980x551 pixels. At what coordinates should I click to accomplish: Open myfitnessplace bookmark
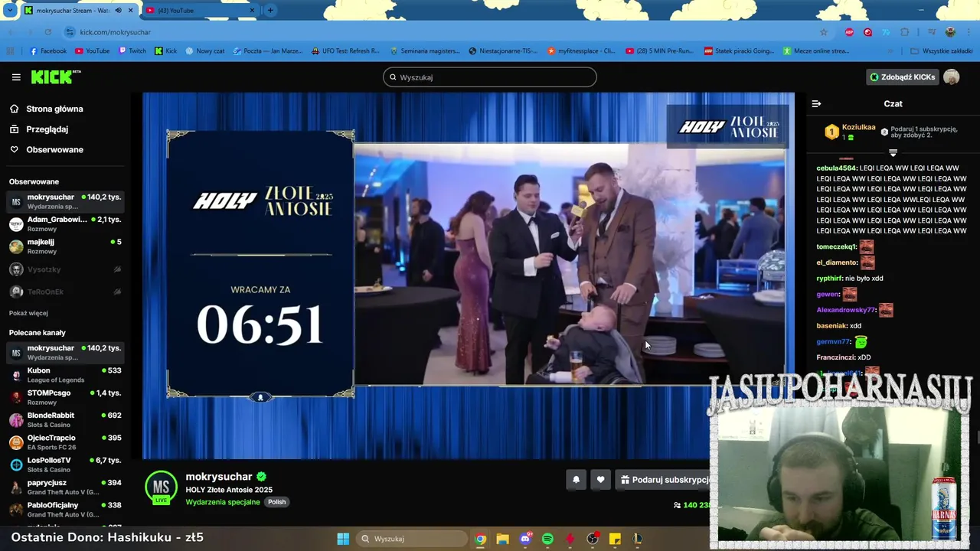(x=581, y=51)
